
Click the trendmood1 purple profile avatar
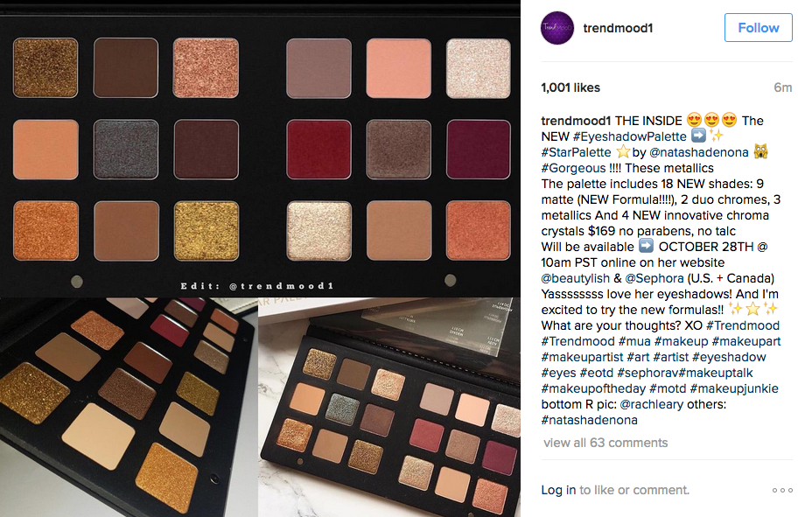click(x=557, y=28)
